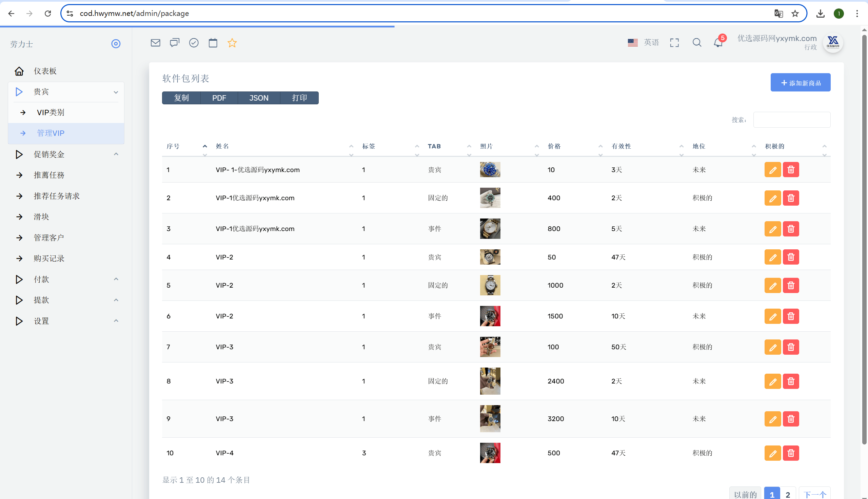Click the orange edit pencil for row 4

(772, 257)
